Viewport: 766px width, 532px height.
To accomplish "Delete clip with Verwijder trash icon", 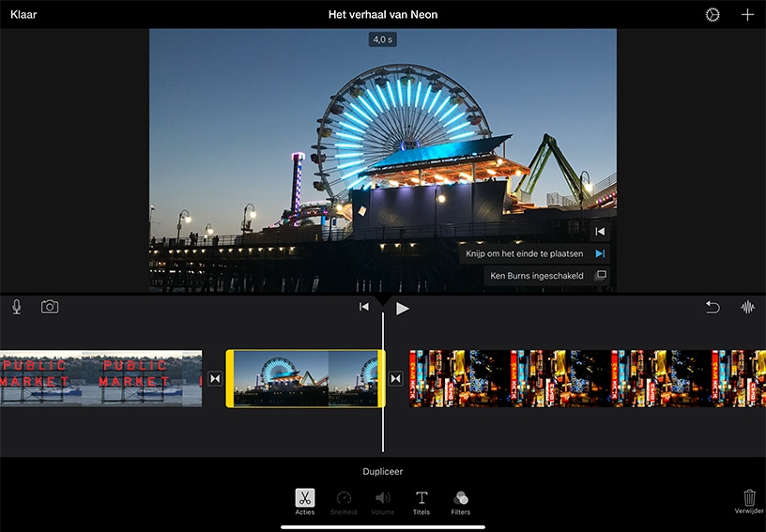I will click(x=749, y=502).
